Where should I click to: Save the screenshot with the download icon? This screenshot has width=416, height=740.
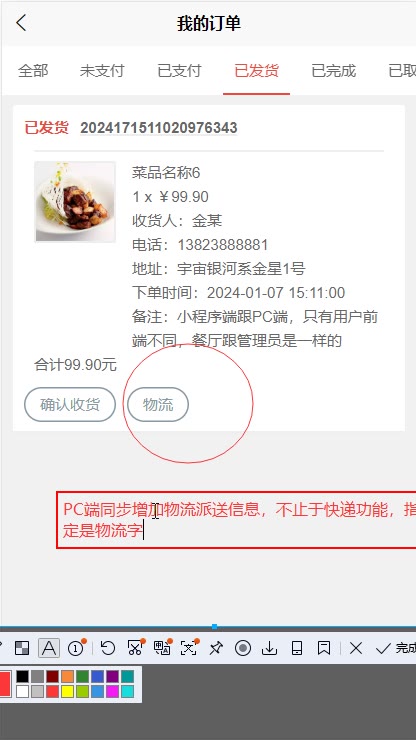pyautogui.click(x=269, y=648)
